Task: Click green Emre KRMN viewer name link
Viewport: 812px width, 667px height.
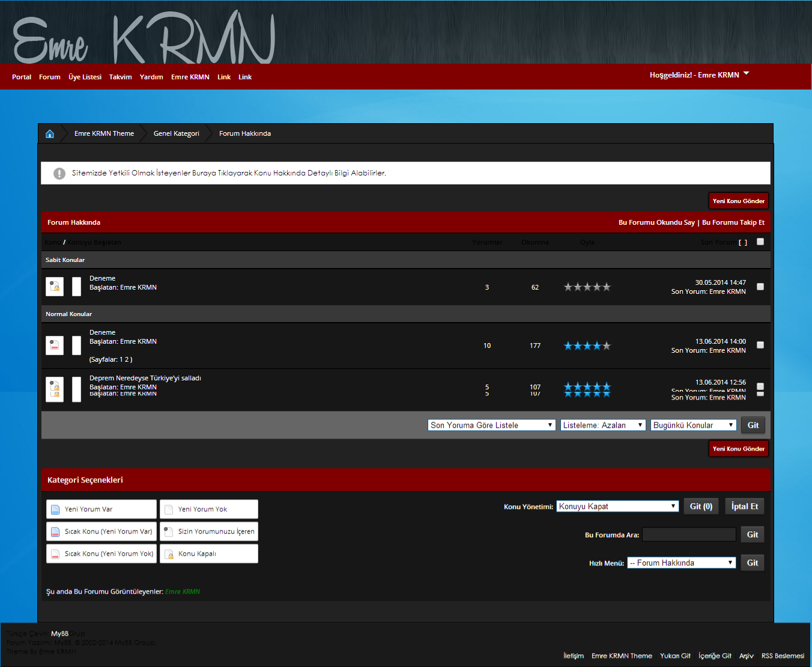Action: click(183, 592)
